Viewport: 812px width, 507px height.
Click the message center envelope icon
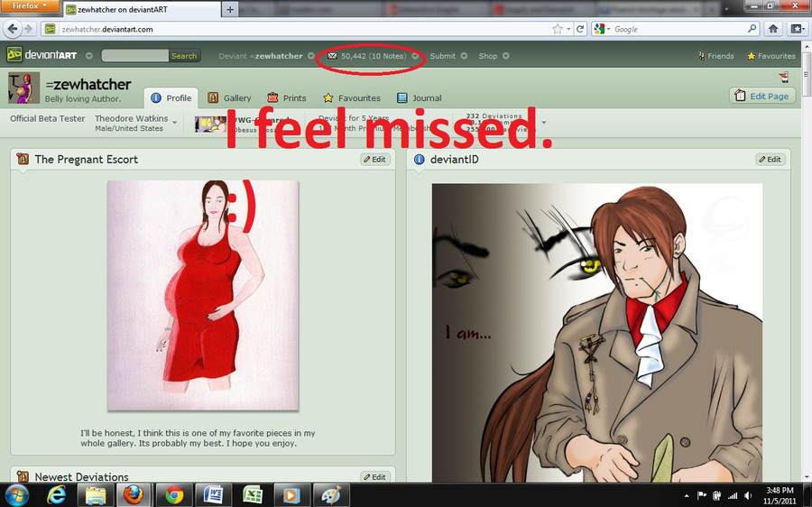point(332,55)
